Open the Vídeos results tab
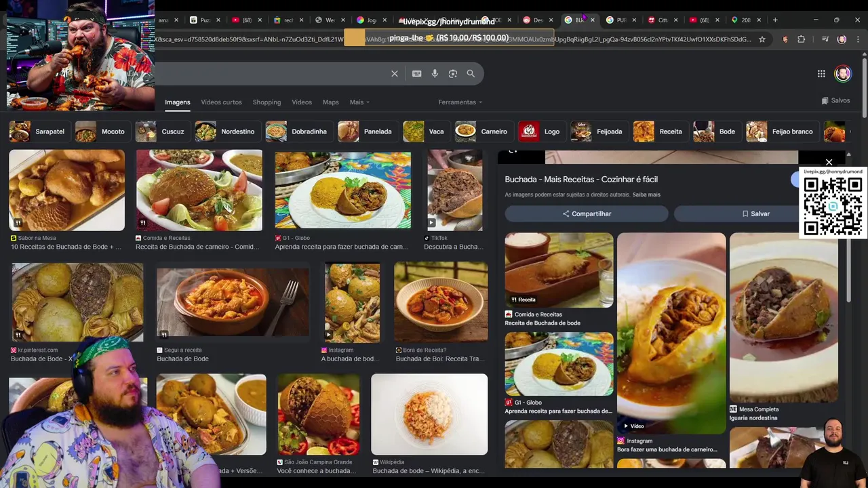Image resolution: width=868 pixels, height=488 pixels. pyautogui.click(x=302, y=102)
